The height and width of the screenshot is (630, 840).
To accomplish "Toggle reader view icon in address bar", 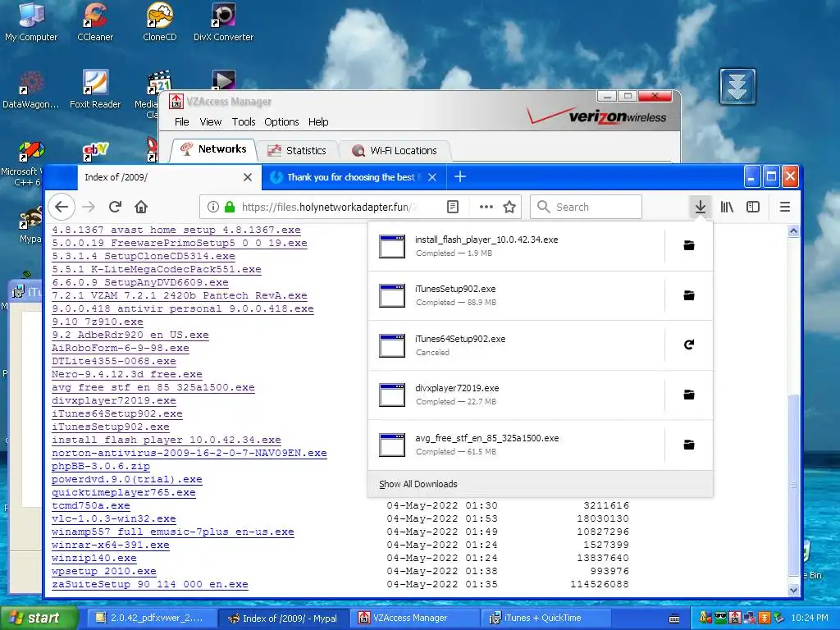I will click(453, 207).
